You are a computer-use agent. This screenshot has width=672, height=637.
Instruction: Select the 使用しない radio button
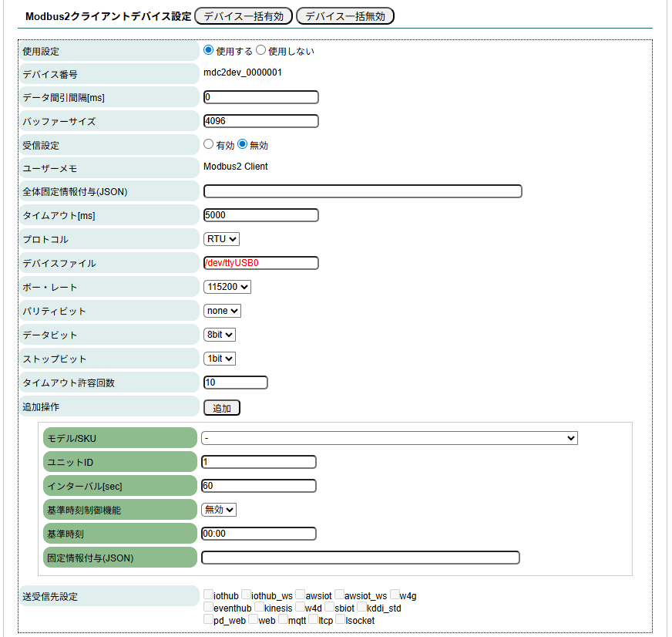coord(260,50)
